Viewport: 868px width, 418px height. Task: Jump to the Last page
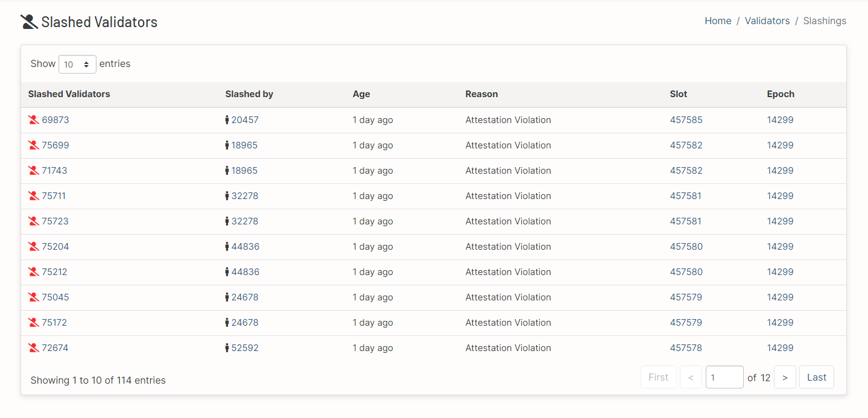[x=816, y=378]
